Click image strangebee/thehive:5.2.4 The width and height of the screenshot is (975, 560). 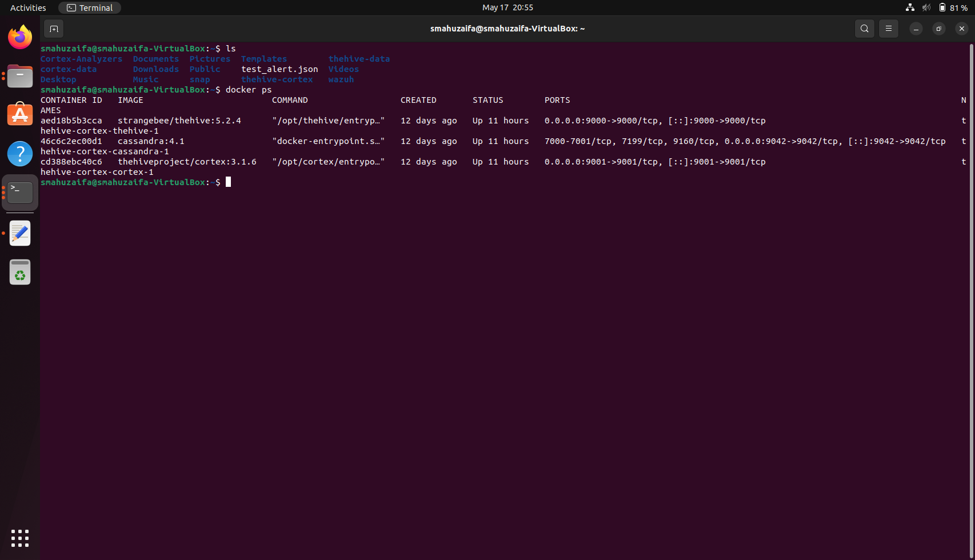[x=179, y=121]
